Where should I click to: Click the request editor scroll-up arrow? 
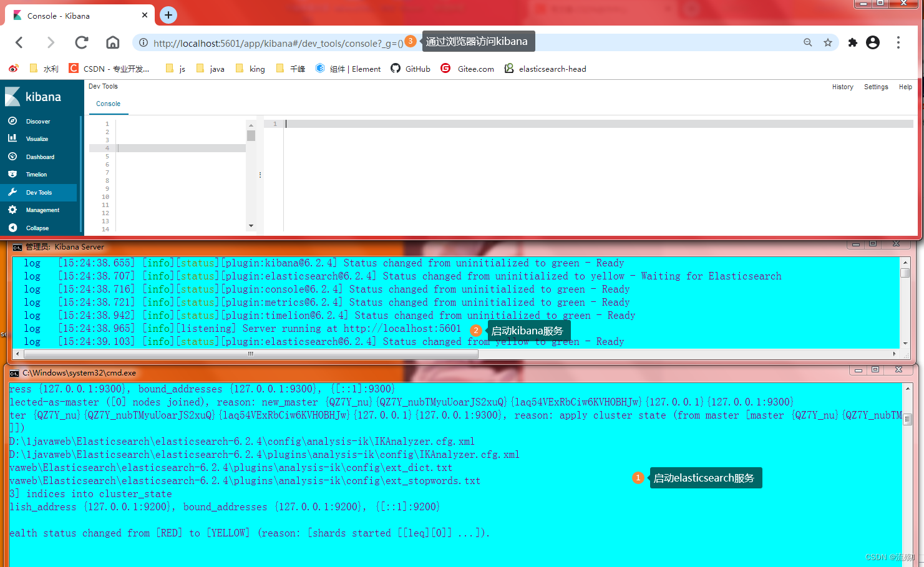point(251,125)
